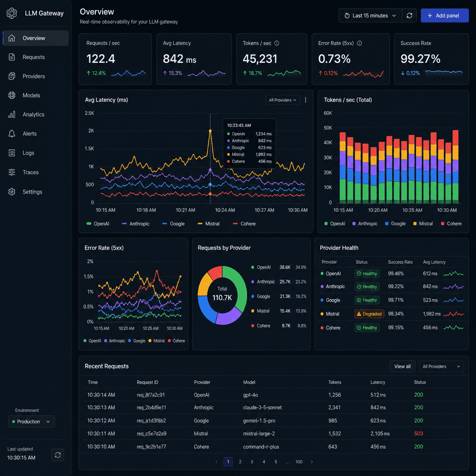Click info icon beside Error Rate (5xx) card

pyautogui.click(x=359, y=43)
